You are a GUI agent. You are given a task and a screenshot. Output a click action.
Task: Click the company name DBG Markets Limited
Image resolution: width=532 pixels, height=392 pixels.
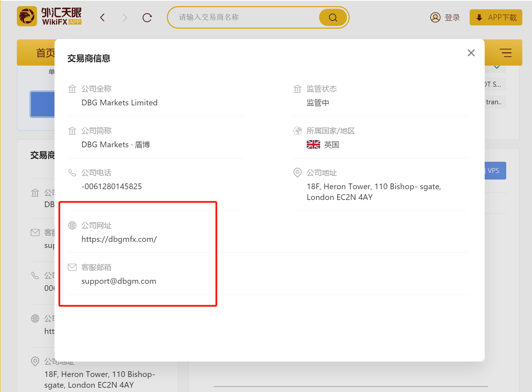(119, 102)
